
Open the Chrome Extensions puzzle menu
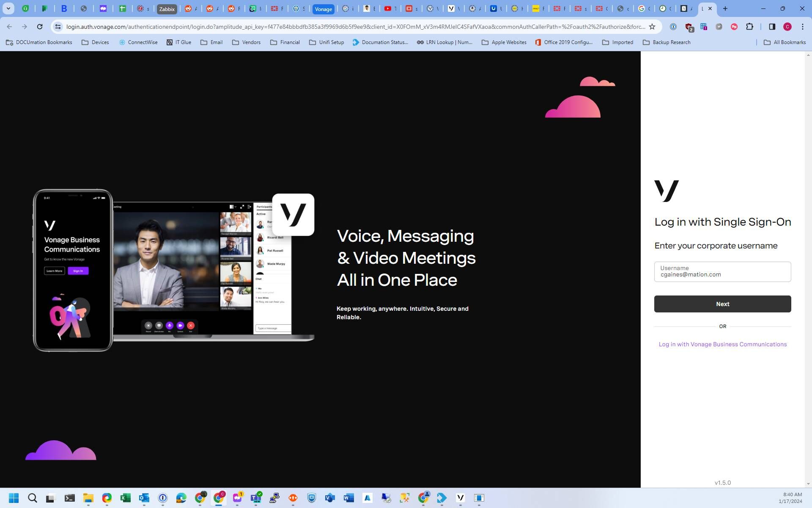coord(749,27)
